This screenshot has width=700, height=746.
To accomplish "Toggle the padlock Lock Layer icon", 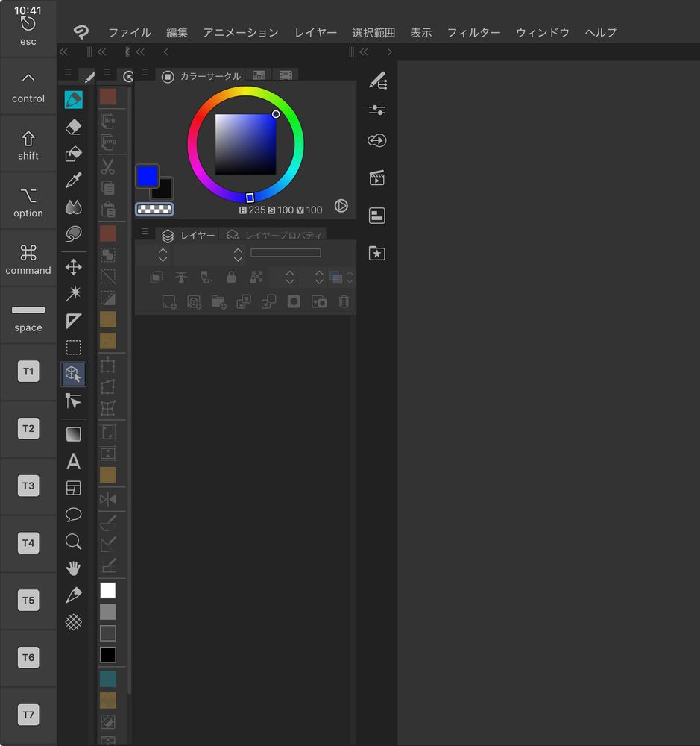I will (x=231, y=277).
